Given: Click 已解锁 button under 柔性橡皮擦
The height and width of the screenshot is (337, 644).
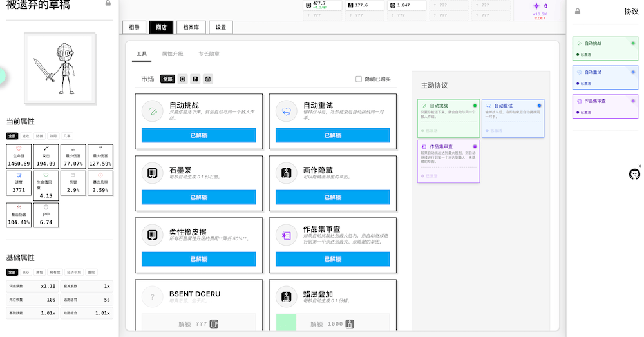Looking at the screenshot, I should coord(198,259).
